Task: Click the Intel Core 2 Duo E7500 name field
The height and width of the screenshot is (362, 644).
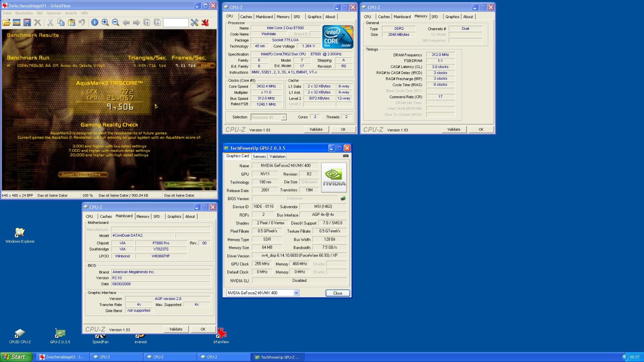Action: point(285,28)
